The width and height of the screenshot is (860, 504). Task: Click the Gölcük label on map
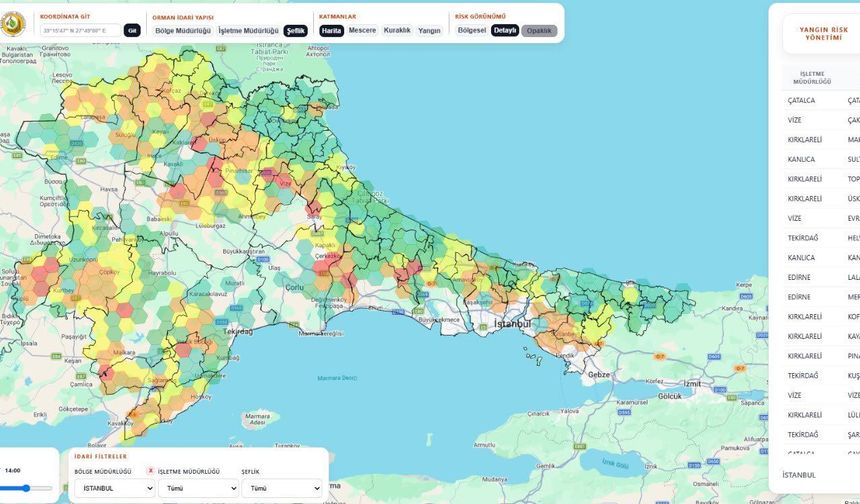(669, 396)
